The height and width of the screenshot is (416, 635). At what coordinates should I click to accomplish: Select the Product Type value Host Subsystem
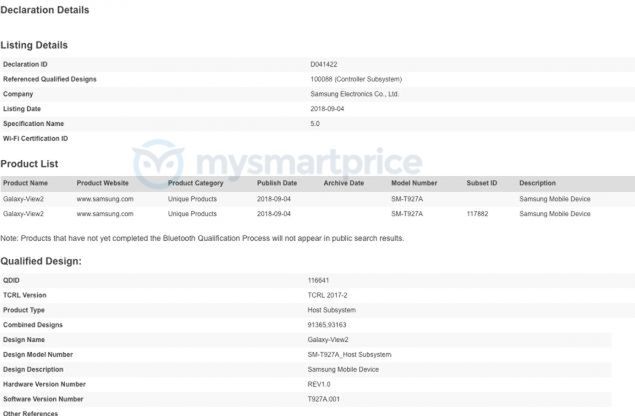click(332, 310)
